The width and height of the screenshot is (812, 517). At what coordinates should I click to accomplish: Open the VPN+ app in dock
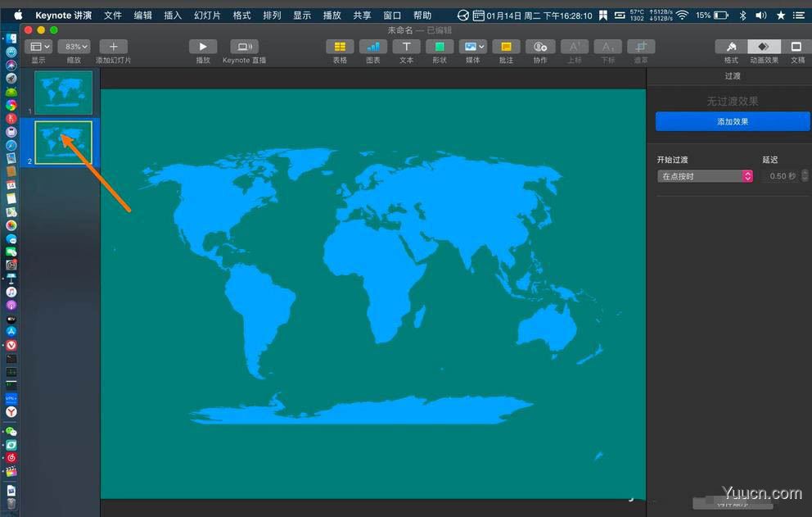pyautogui.click(x=11, y=398)
